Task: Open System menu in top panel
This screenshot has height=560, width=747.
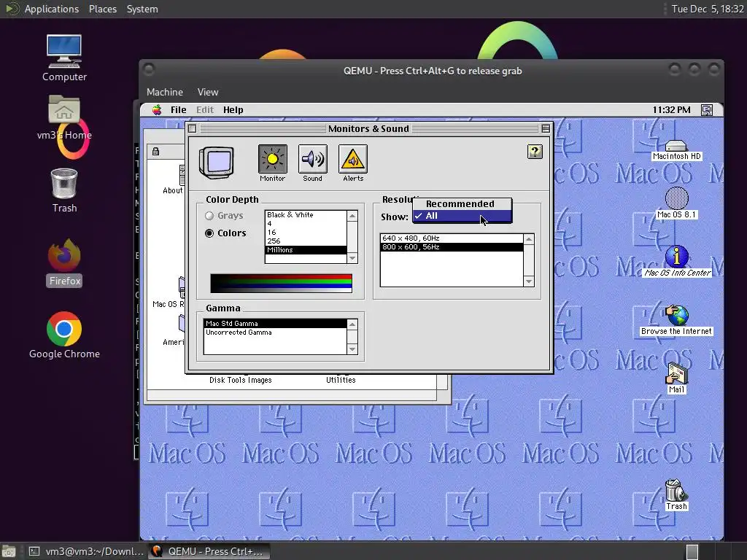Action: click(x=142, y=9)
